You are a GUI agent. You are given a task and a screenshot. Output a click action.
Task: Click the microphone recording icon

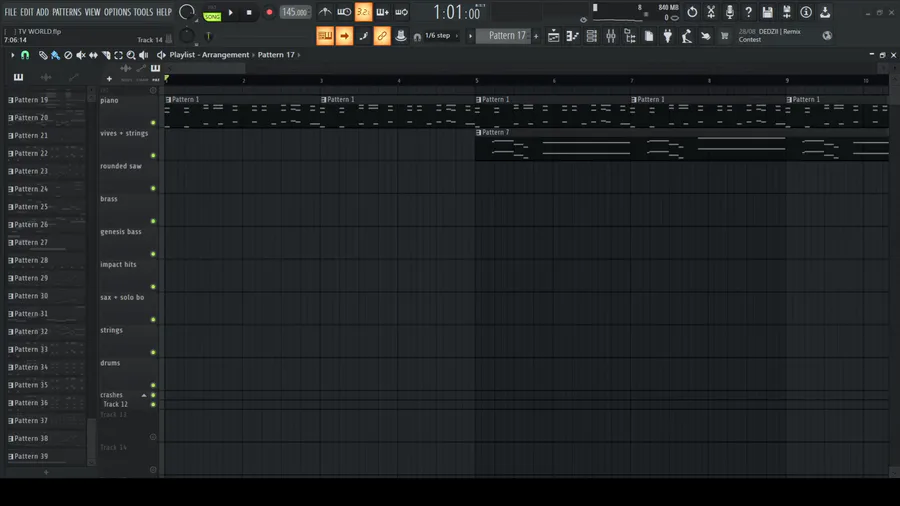pyautogui.click(x=730, y=12)
